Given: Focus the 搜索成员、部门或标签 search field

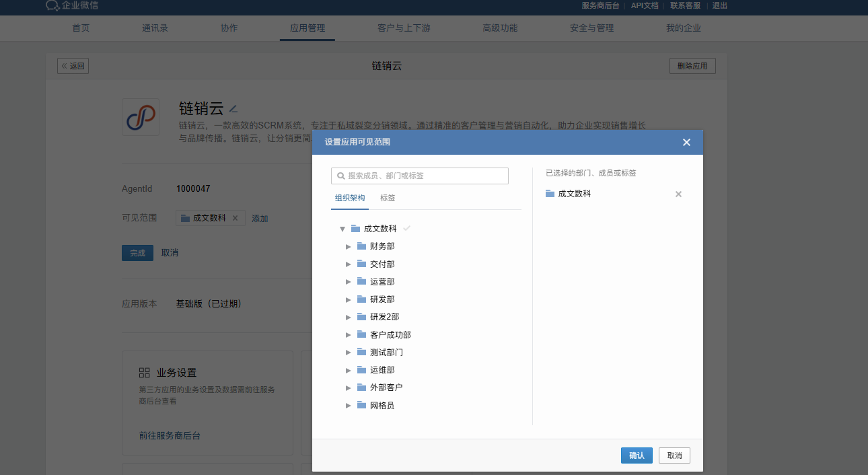Looking at the screenshot, I should 420,176.
